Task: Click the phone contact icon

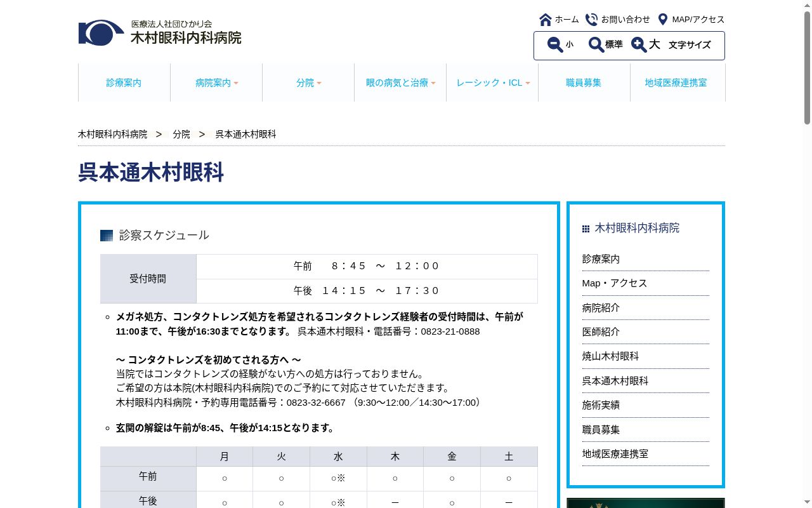Action: point(591,20)
